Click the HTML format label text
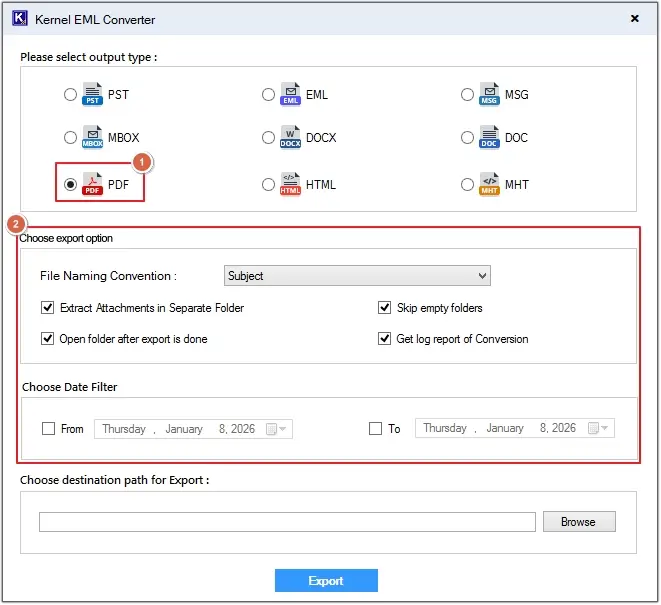 pyautogui.click(x=321, y=185)
